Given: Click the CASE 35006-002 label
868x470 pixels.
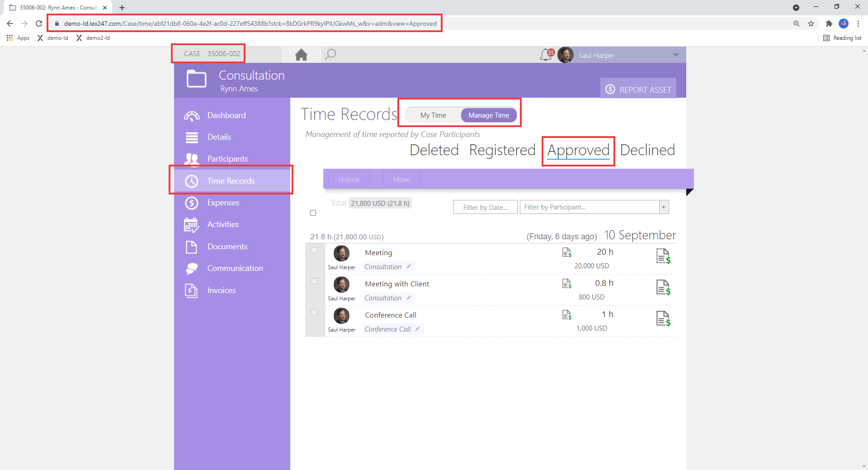Looking at the screenshot, I should (212, 54).
